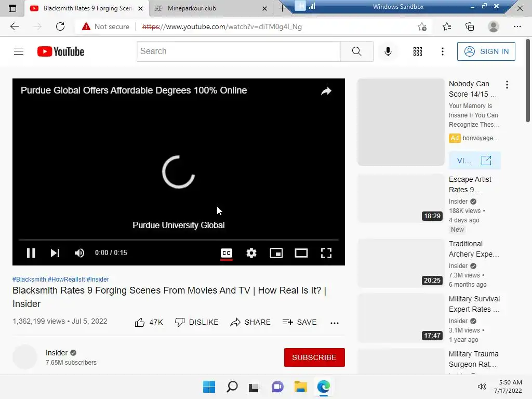Open Escape Artist Rates video thumbnail
This screenshot has height=399, width=532.
401,198
